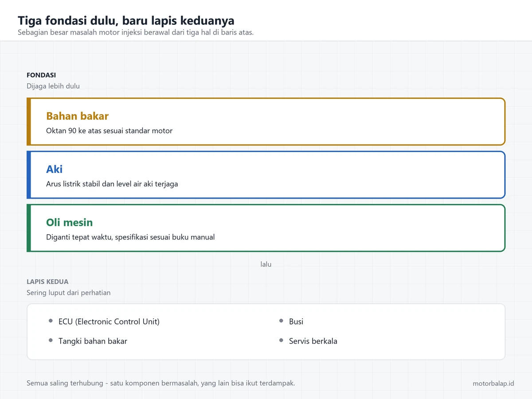Click the "ECU (Electronic Control Unit)" list item
This screenshot has height=399, width=532.
coord(109,322)
